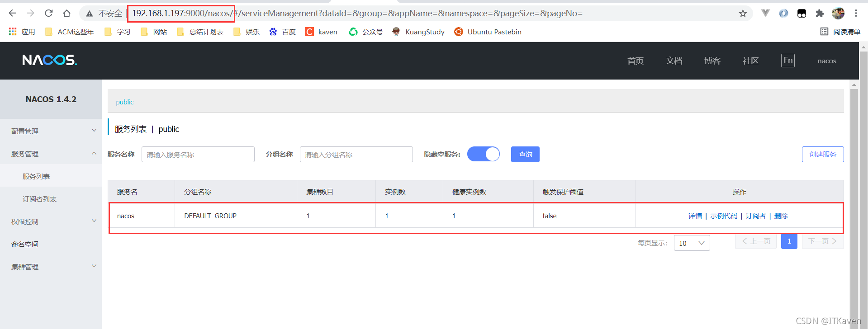This screenshot has height=329, width=868.
Task: Select 服务列表 in the sidebar
Action: (x=51, y=176)
